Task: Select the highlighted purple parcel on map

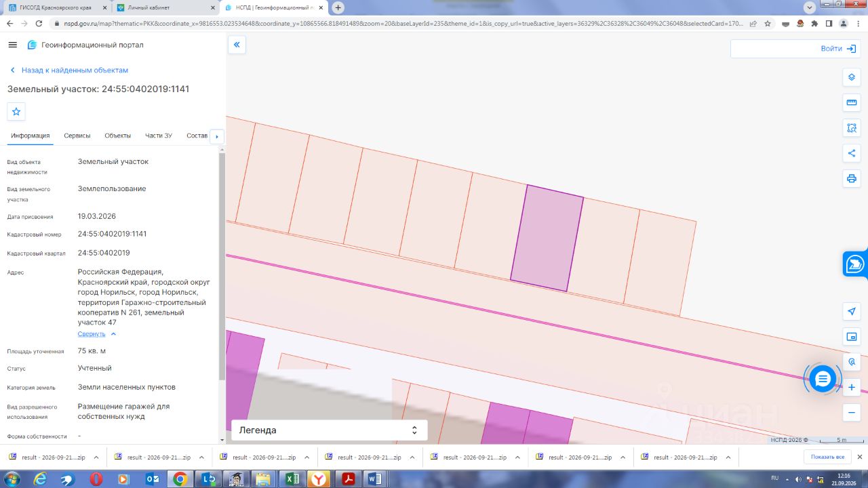Action: [547, 239]
